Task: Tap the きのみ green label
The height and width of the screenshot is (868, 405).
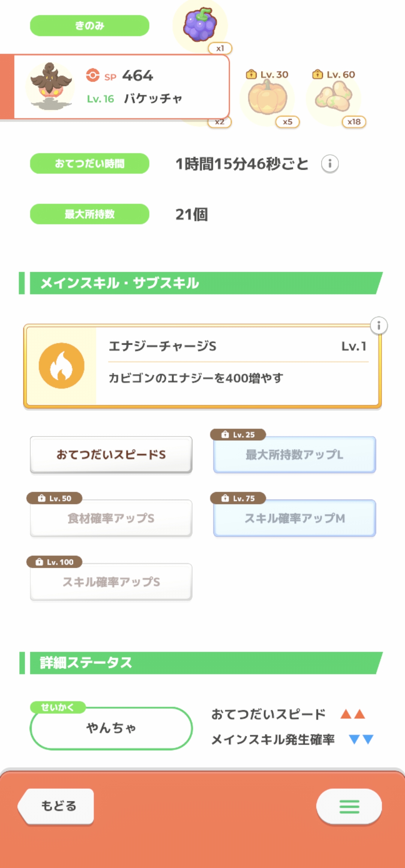Action: (x=90, y=25)
